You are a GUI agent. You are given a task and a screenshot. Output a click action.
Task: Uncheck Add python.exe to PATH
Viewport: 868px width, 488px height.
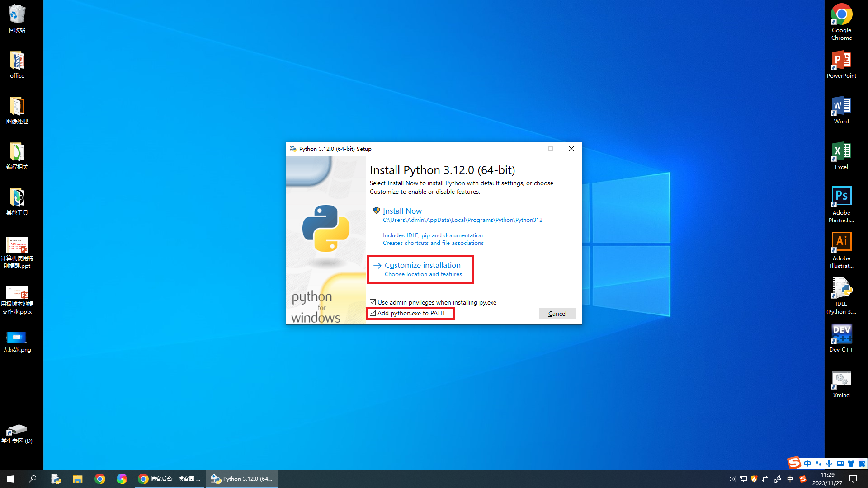[373, 313]
